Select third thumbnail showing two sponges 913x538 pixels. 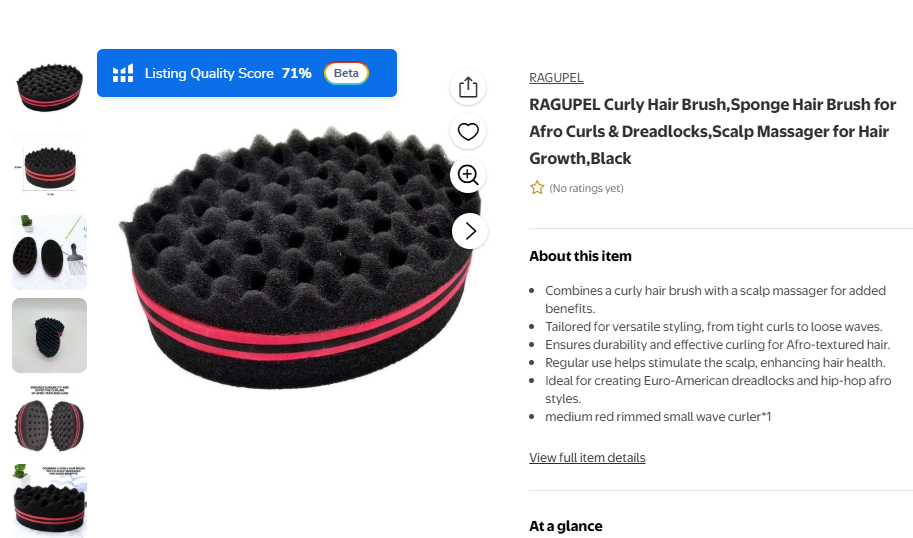pos(49,252)
